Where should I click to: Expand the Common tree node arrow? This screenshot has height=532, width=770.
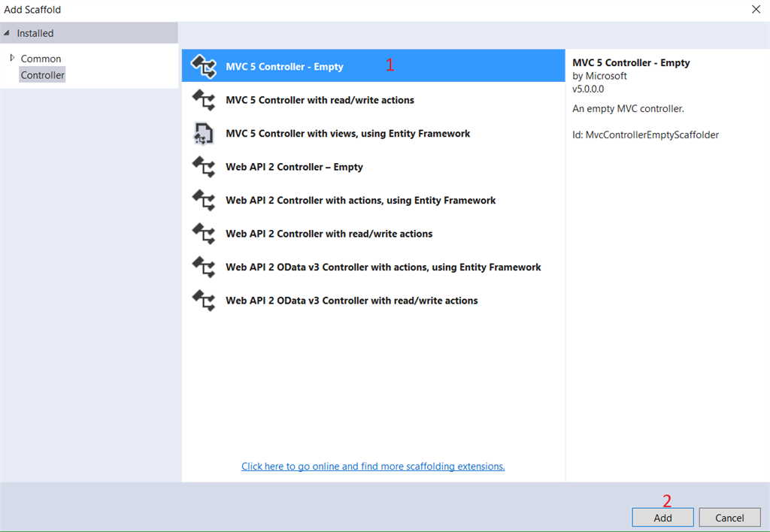pyautogui.click(x=12, y=58)
